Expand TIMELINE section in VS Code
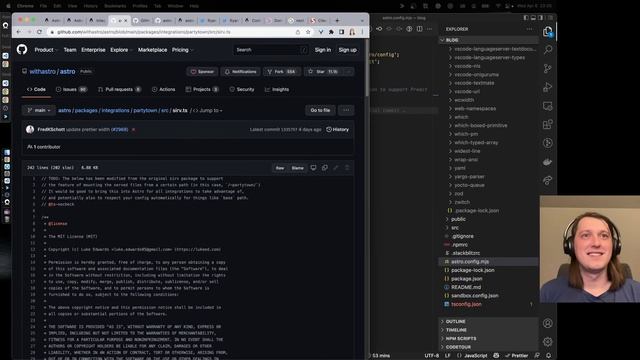This screenshot has width=640, height=360. tap(489, 330)
